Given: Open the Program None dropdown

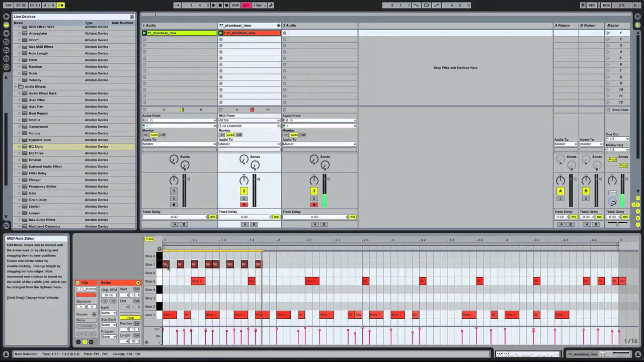Looking at the screenshot, I should [x=108, y=337].
